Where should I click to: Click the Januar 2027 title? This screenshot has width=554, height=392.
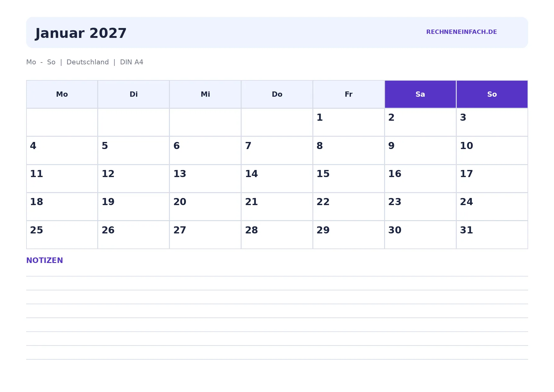tap(81, 33)
